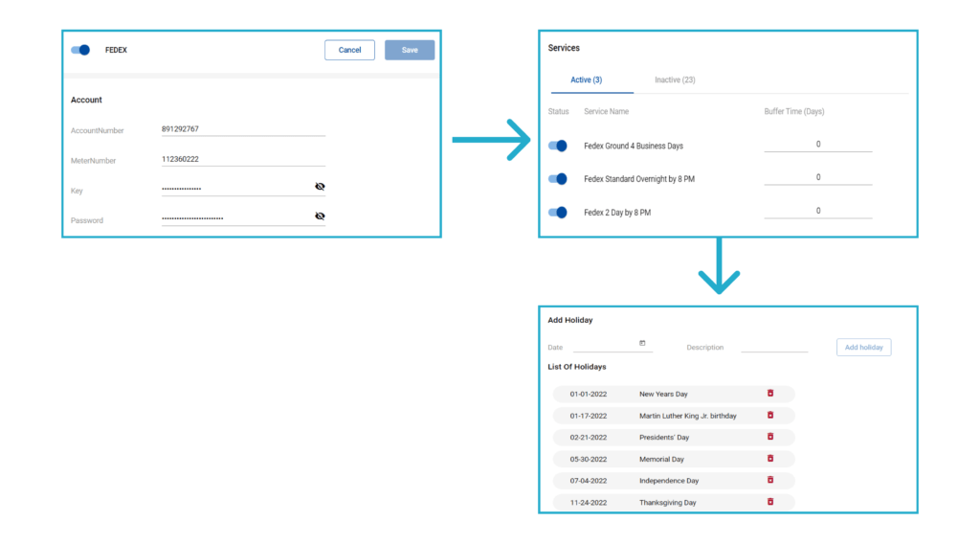Edit the MeterNumber field
This screenshot has height=544, width=980.
[x=243, y=159]
